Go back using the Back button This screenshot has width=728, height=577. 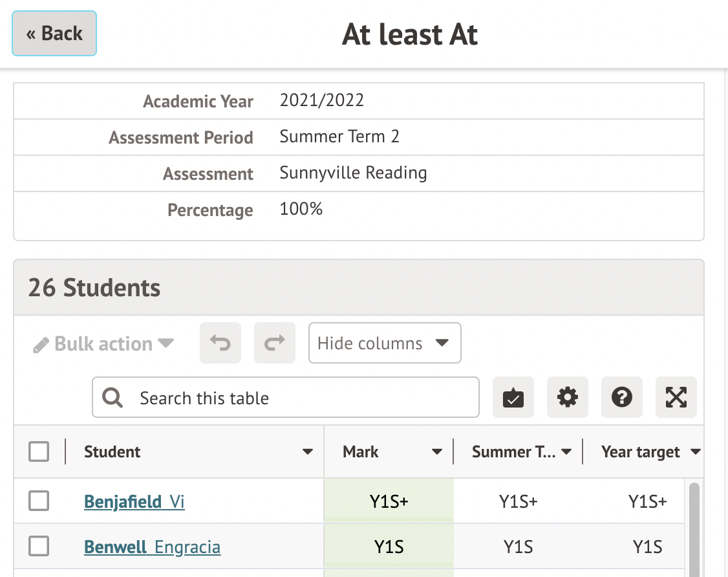[54, 34]
